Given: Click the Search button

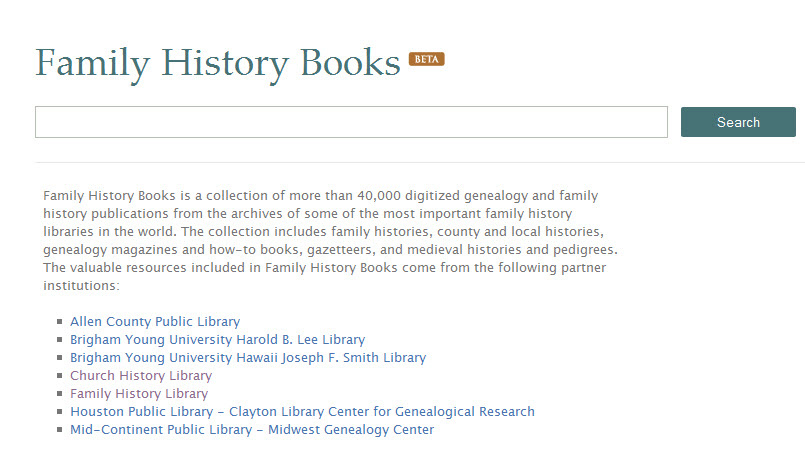Looking at the screenshot, I should click(738, 122).
